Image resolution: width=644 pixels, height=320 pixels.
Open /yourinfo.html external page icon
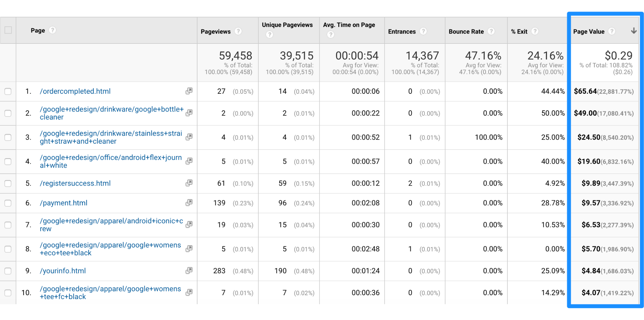pyautogui.click(x=189, y=271)
